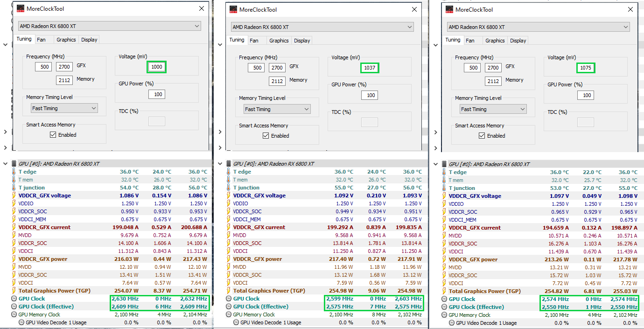This screenshot has height=329, width=644.
Task: Click T edge thermometer icon in left sensor panel
Action: click(14, 172)
